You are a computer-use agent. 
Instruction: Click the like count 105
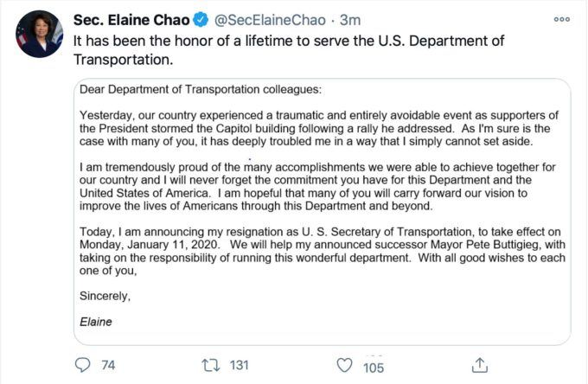point(374,367)
